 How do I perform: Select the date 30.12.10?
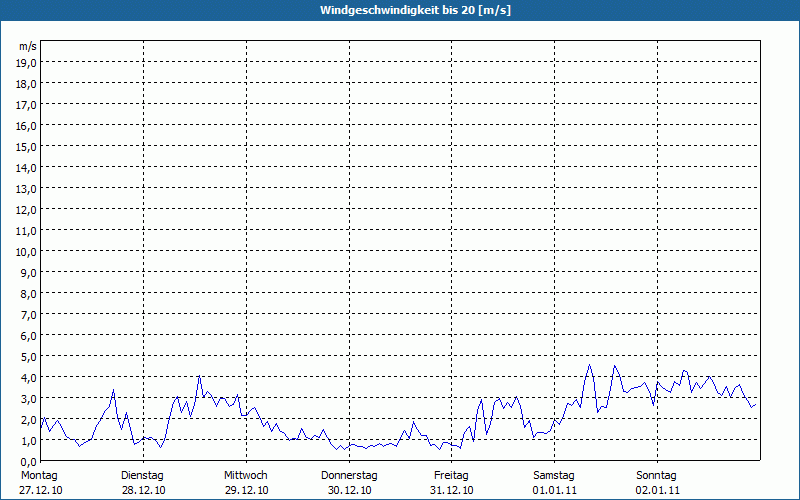coord(349,491)
